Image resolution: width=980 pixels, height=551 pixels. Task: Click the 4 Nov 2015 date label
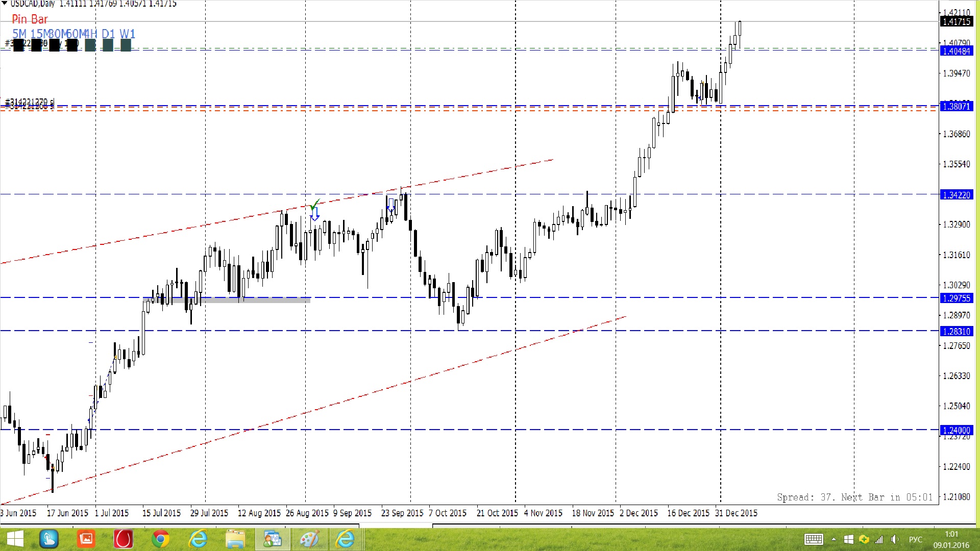pos(543,513)
